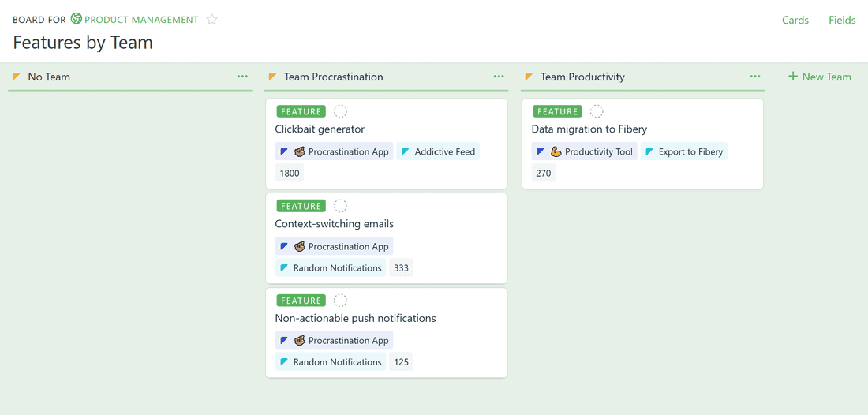Click the Export to Fibery tag
The image size is (868, 415).
click(x=683, y=151)
